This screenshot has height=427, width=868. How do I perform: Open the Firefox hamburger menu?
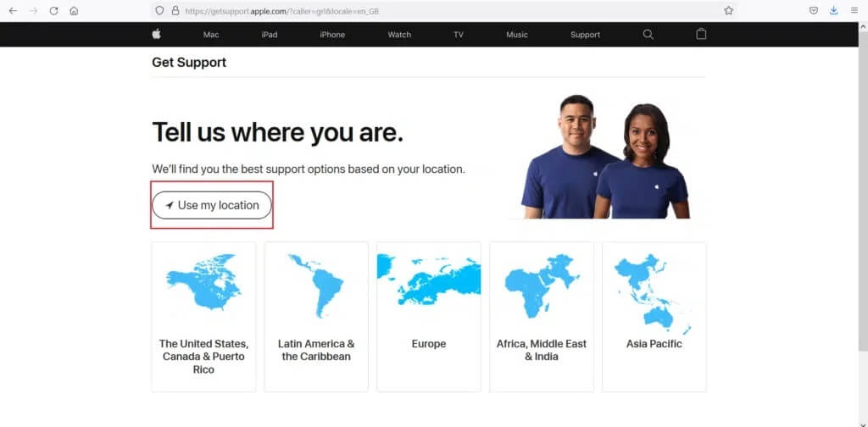[854, 11]
